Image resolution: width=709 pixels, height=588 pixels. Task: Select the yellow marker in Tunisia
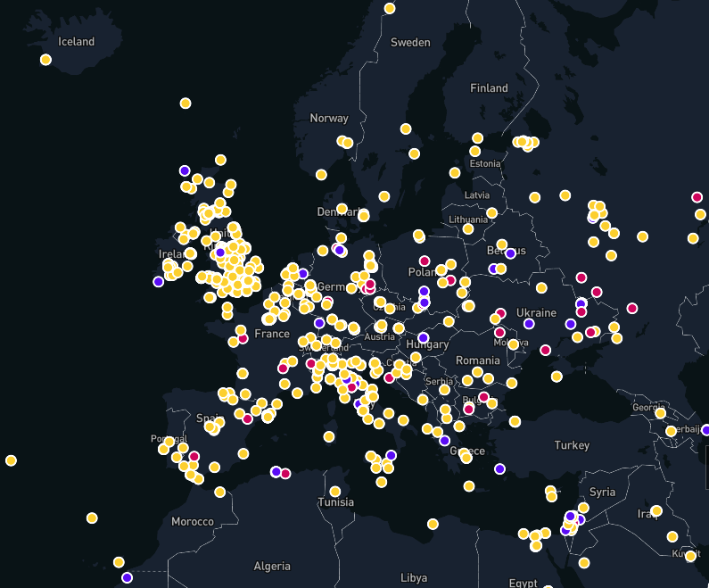pyautogui.click(x=335, y=492)
